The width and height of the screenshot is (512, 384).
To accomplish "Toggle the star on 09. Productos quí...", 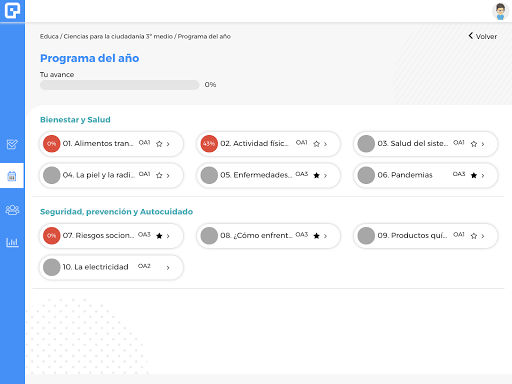I will click(x=474, y=236).
